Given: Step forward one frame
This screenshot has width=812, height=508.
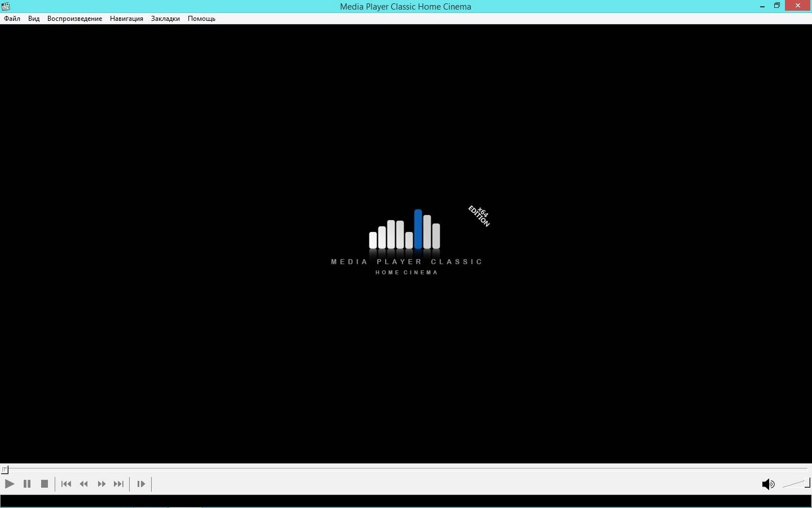Looking at the screenshot, I should pyautogui.click(x=141, y=484).
